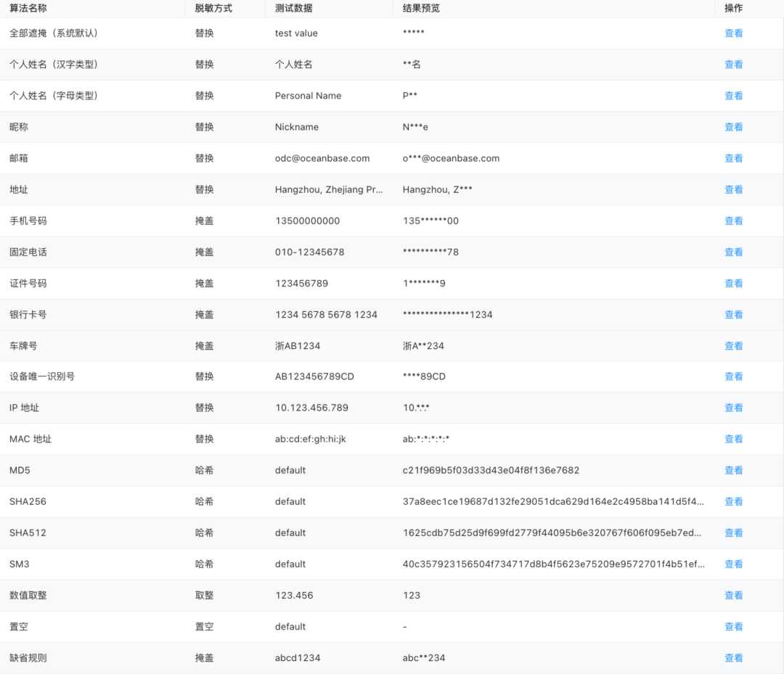Open 查看 link for 个人姓名（汉字类型）
784x674 pixels.
coord(733,65)
